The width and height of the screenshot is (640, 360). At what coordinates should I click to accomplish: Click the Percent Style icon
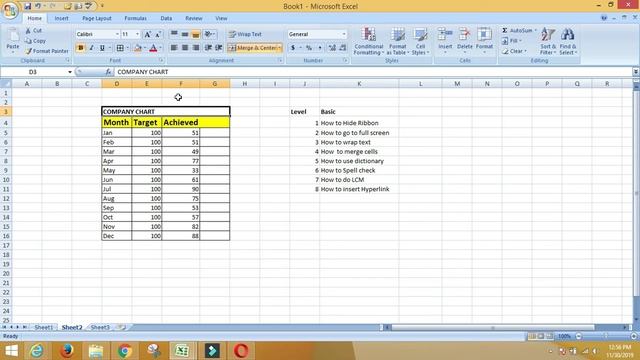(309, 48)
